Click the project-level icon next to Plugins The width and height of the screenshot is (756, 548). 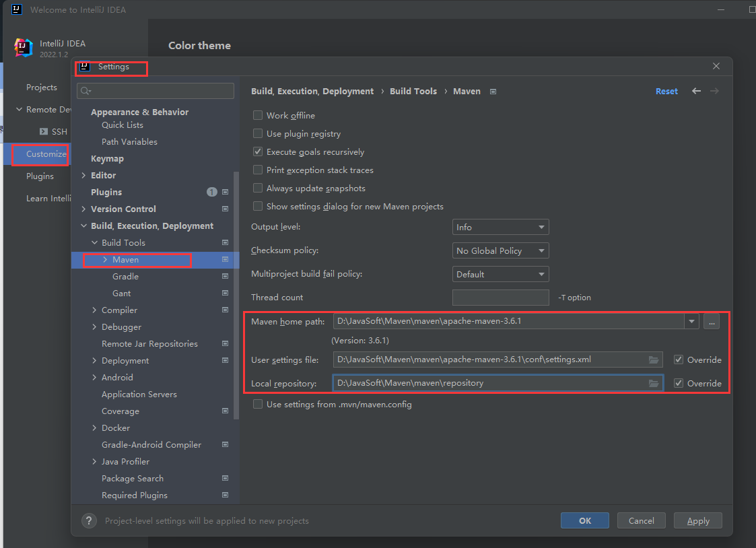[x=225, y=192]
